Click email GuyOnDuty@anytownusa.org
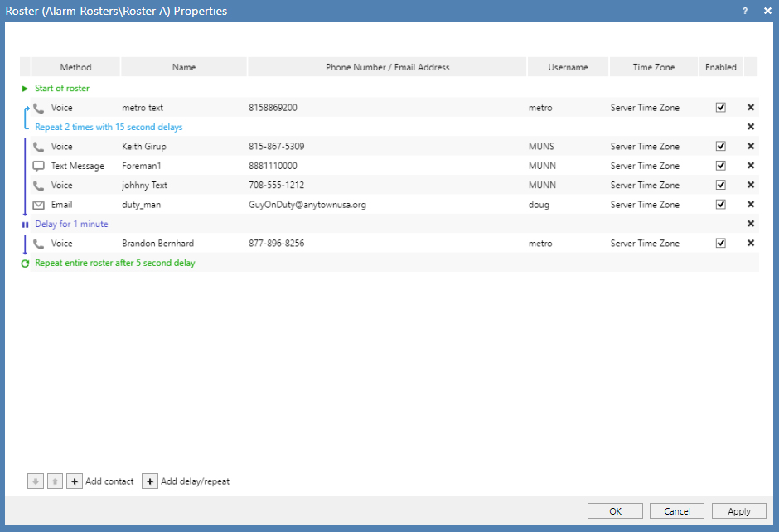Screen dimensions: 779x532 tap(307, 205)
